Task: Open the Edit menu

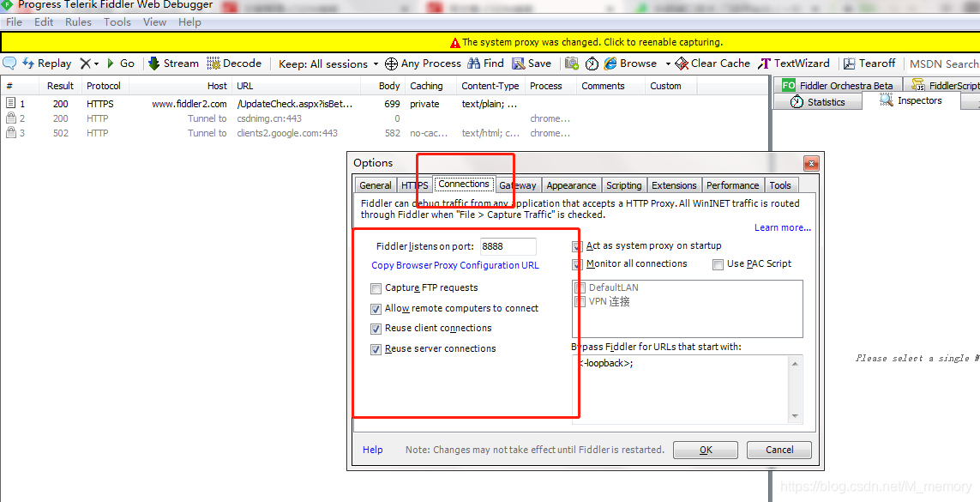Action: pos(44,21)
